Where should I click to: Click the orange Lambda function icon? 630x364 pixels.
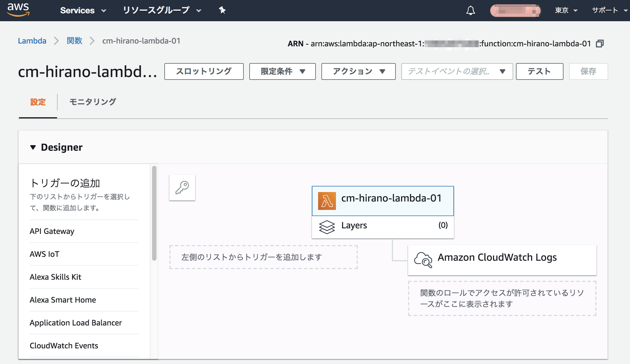click(327, 201)
